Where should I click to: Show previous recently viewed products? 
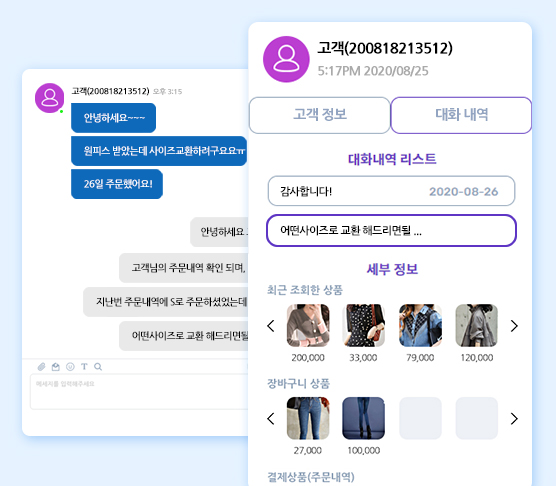click(271, 326)
